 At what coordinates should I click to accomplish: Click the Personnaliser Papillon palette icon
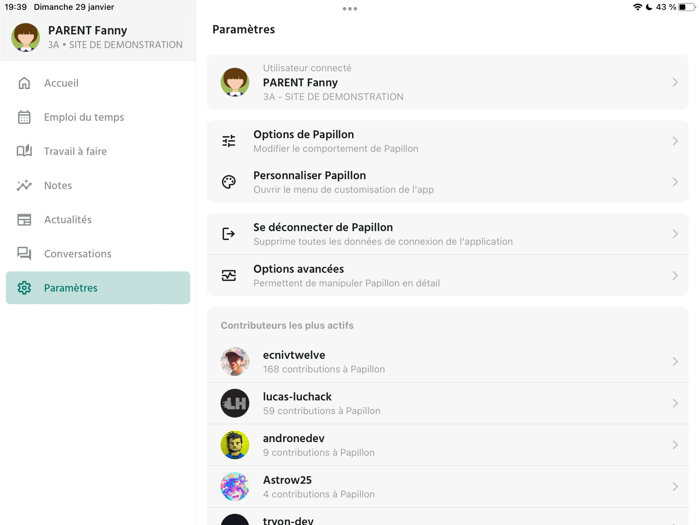pos(229,182)
